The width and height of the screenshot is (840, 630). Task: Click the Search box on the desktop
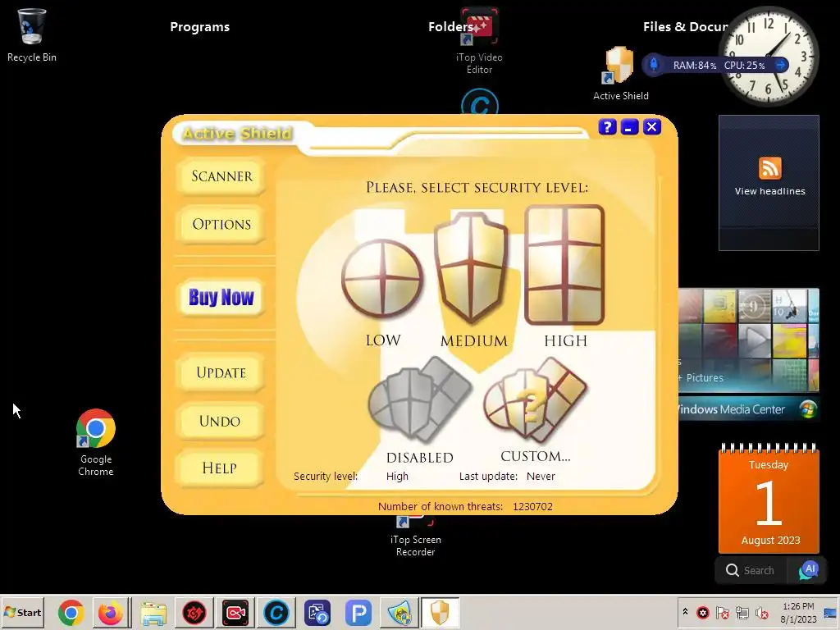click(751, 570)
